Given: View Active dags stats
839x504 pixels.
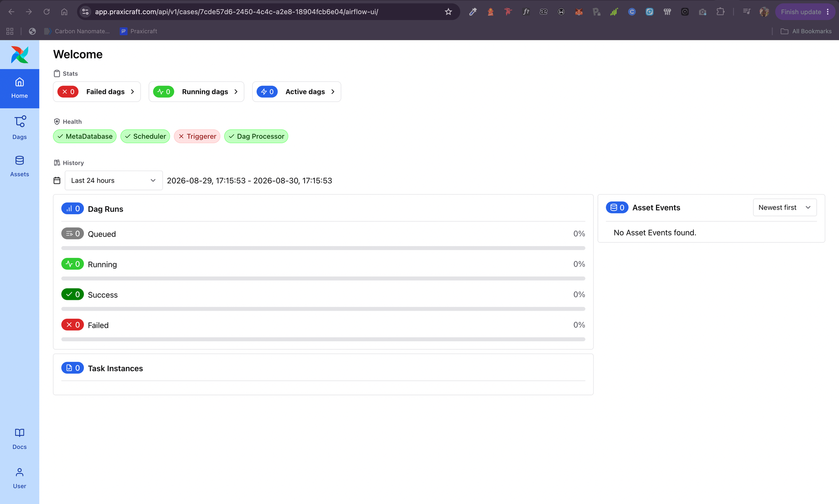Looking at the screenshot, I should click(297, 91).
